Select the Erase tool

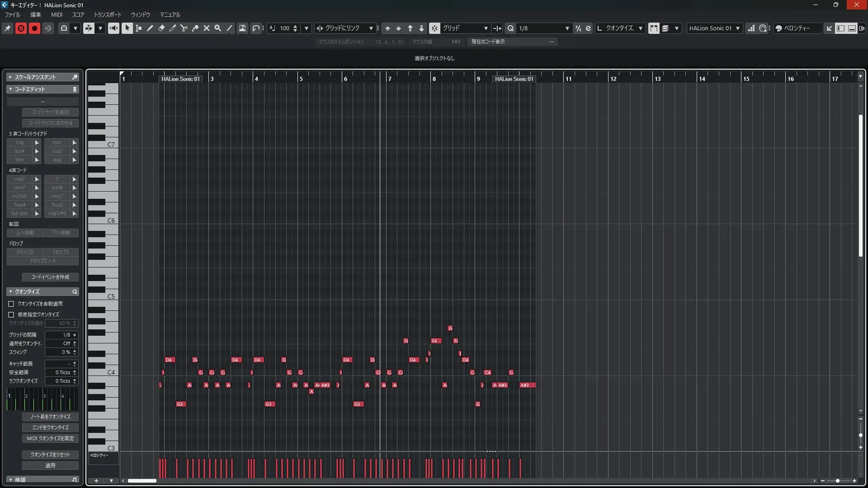tap(161, 28)
